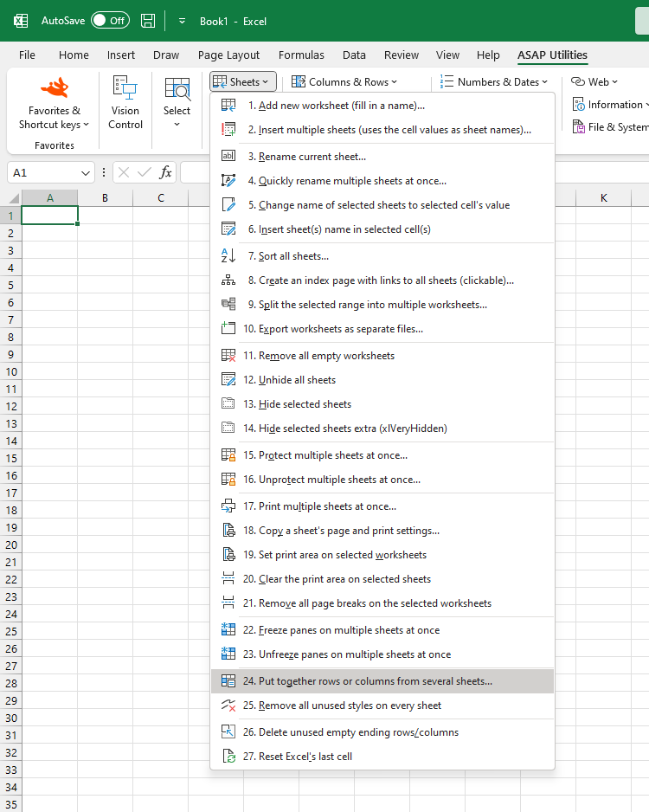Click the Clear the print area icon
Viewport: 649px width, 812px height.
(x=228, y=578)
